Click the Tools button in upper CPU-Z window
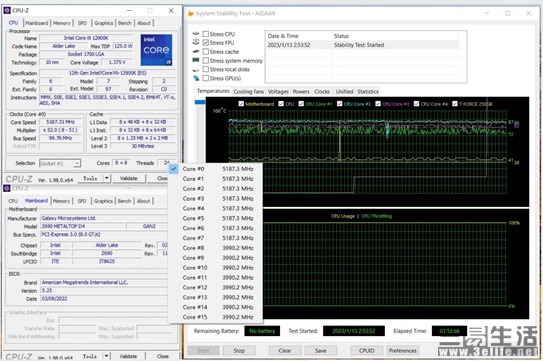The height and width of the screenshot is (361, 543). point(90,178)
